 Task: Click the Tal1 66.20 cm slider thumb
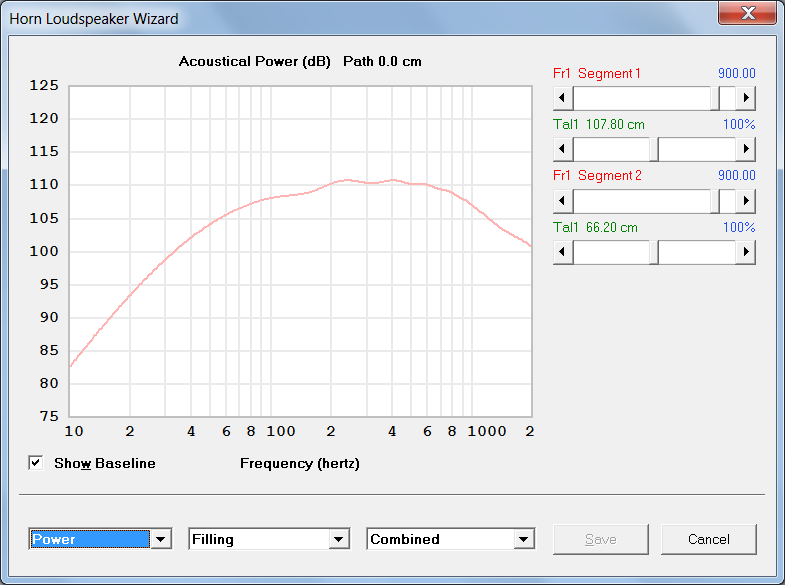pyautogui.click(x=654, y=252)
